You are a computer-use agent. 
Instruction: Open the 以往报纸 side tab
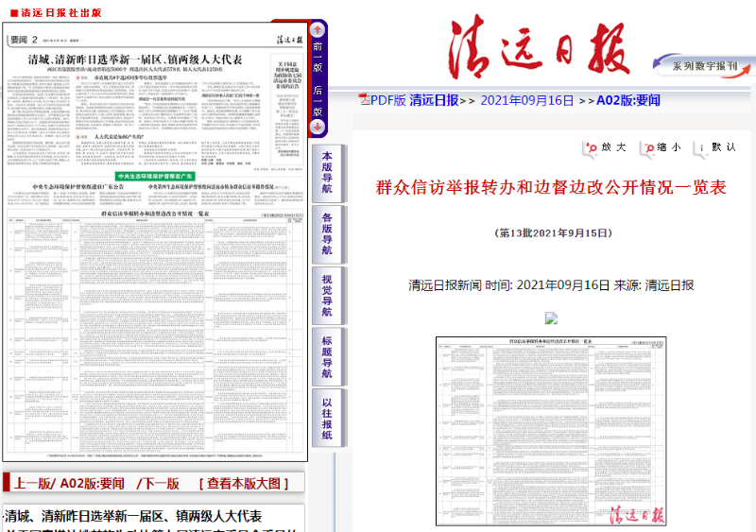click(327, 419)
